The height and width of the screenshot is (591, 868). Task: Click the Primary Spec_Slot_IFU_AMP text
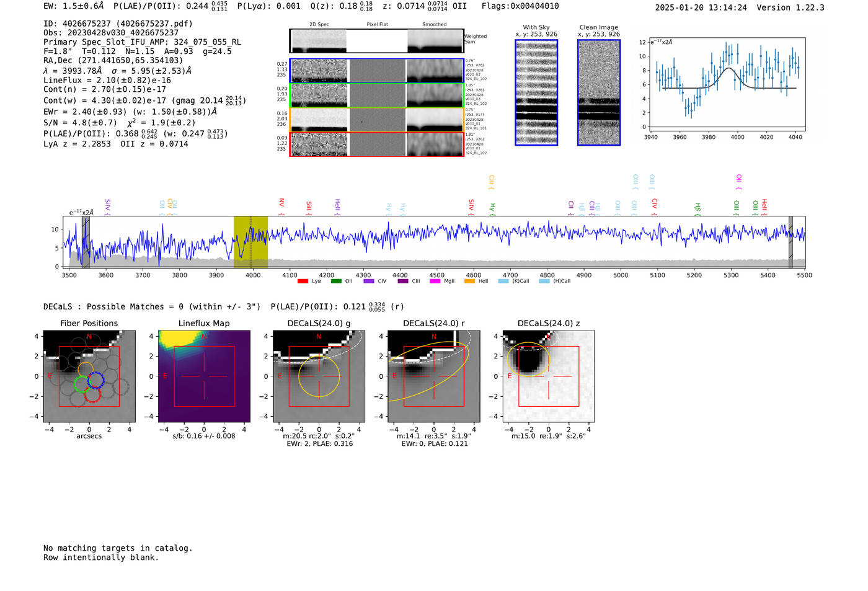pos(143,42)
